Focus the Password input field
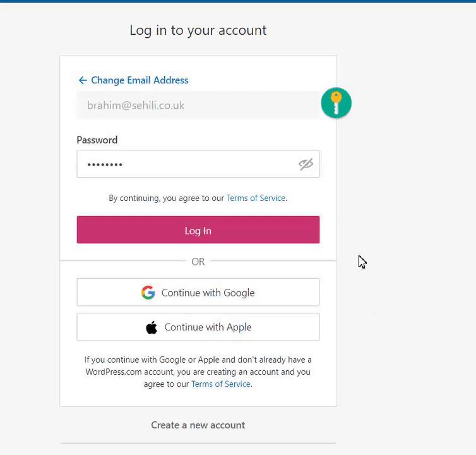476x455 pixels. [x=198, y=164]
